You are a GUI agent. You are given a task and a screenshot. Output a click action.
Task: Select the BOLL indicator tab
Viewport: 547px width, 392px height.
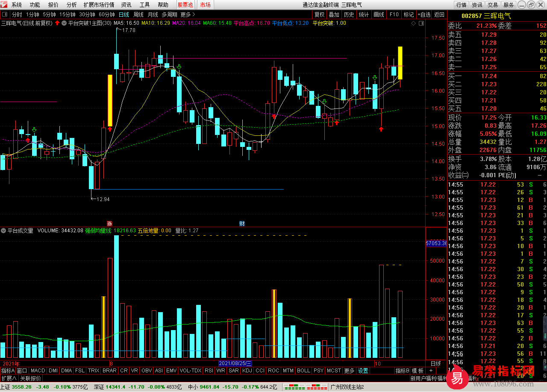(303, 371)
